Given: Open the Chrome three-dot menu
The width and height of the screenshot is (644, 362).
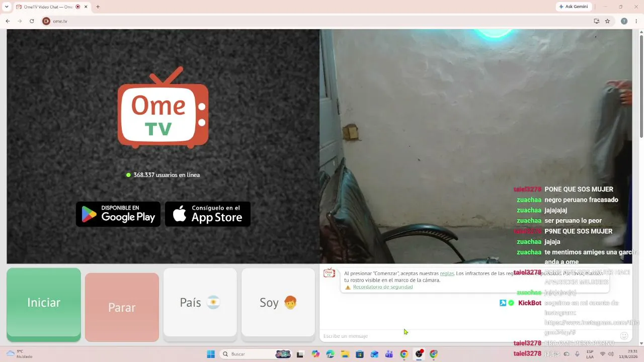Looking at the screenshot, I should 636,21.
